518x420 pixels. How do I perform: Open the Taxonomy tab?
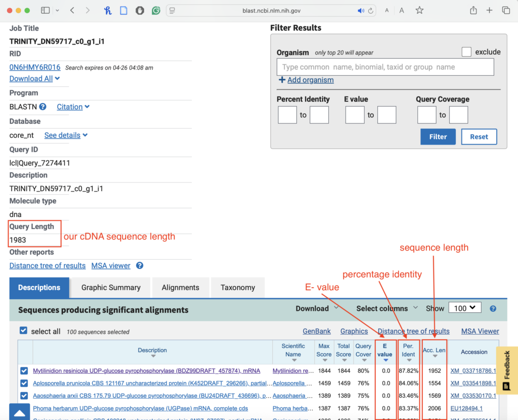pos(237,287)
